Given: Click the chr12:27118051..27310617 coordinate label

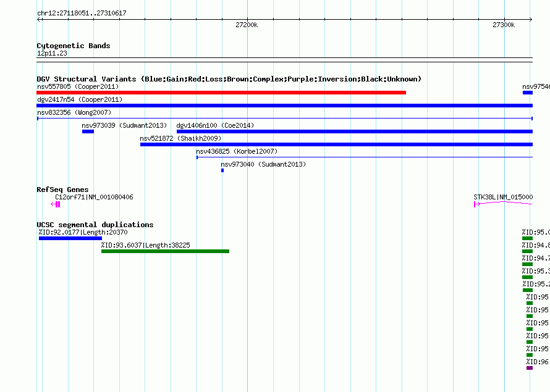Looking at the screenshot, I should click(82, 13).
